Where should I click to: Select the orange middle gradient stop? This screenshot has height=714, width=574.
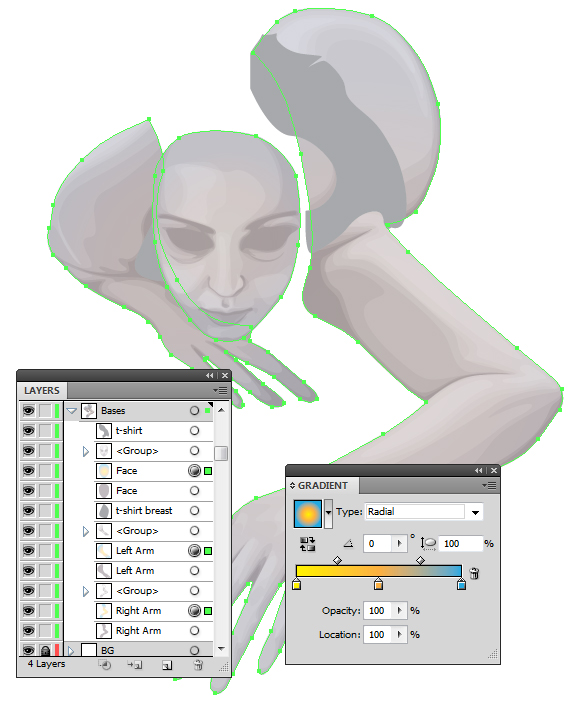(378, 584)
